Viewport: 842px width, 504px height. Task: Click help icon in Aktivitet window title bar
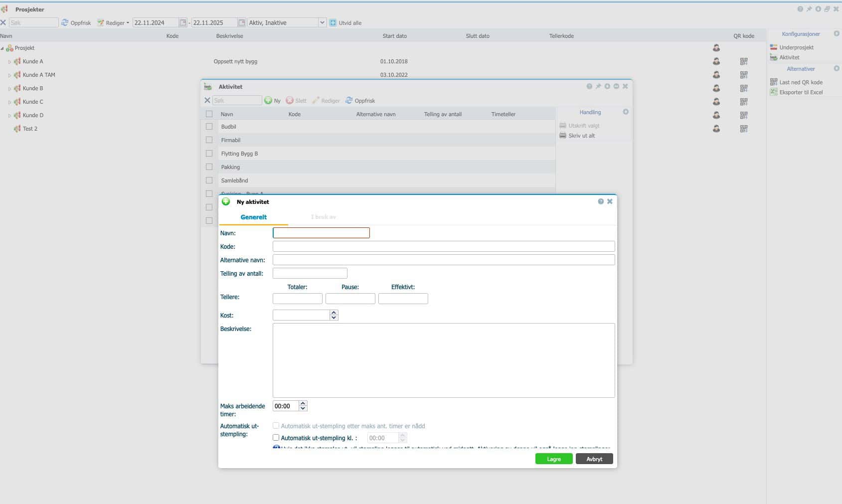[x=589, y=86]
